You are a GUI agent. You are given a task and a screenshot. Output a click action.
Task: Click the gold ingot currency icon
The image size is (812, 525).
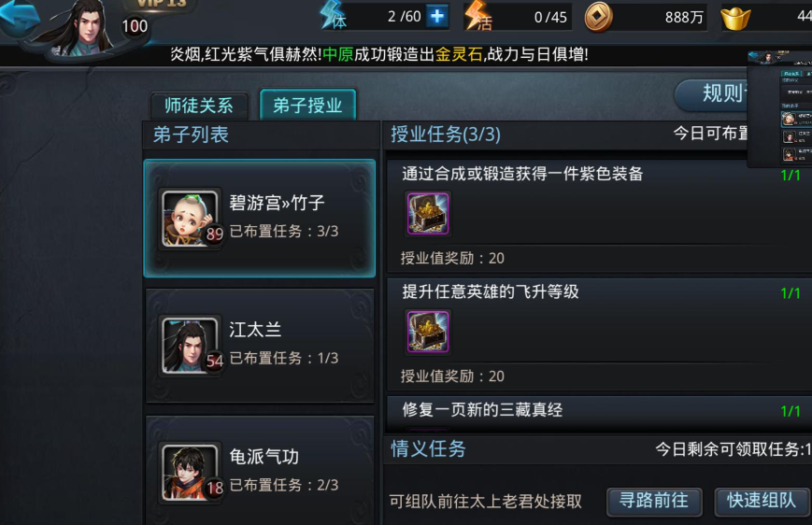[735, 18]
